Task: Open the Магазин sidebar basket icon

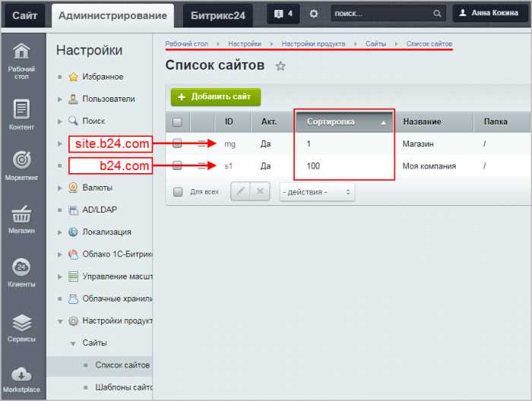Action: click(x=21, y=214)
